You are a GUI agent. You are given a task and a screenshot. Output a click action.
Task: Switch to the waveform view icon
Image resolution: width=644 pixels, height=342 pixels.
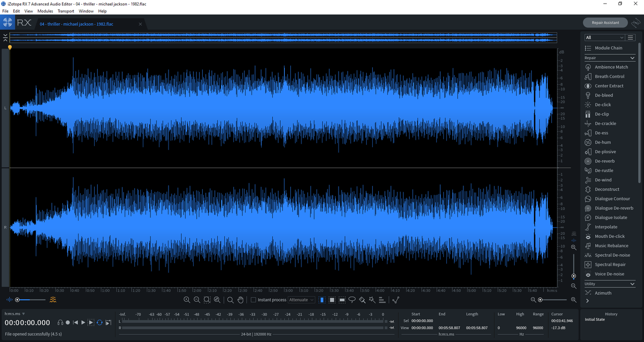(x=10, y=300)
